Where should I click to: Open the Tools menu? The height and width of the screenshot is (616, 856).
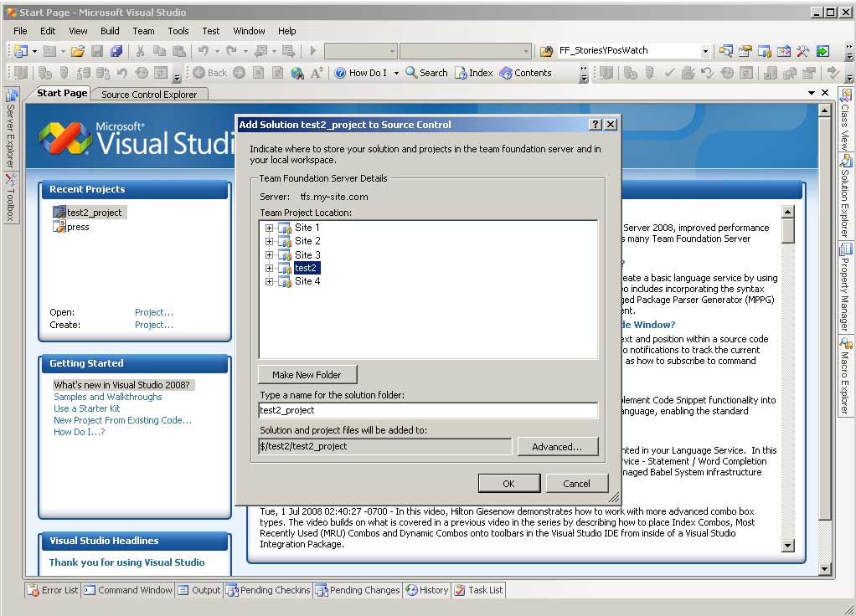click(178, 31)
